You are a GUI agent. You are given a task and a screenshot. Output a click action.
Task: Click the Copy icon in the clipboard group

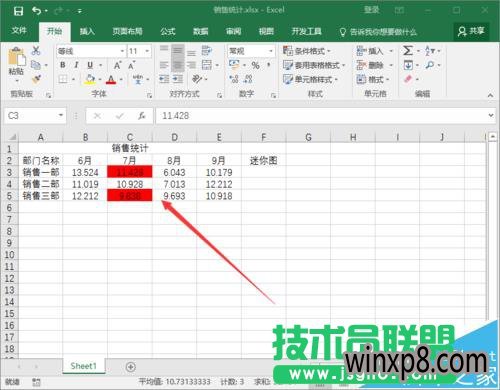pyautogui.click(x=36, y=65)
